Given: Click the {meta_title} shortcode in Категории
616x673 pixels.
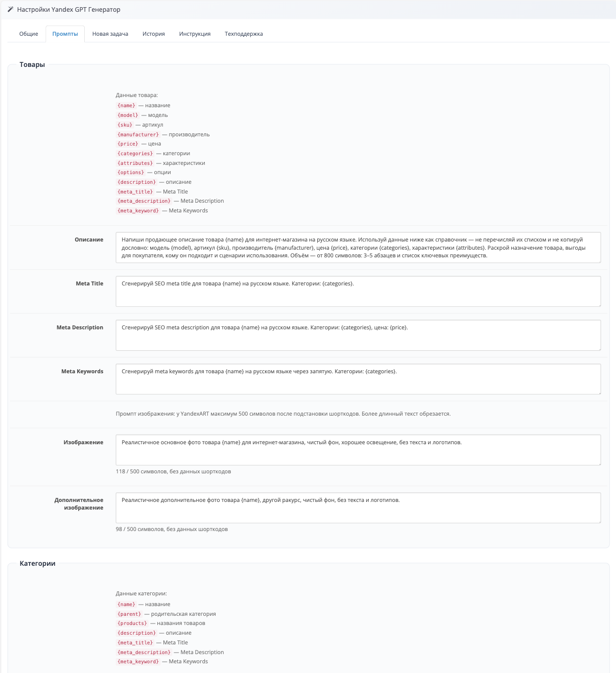Looking at the screenshot, I should click(x=135, y=643).
